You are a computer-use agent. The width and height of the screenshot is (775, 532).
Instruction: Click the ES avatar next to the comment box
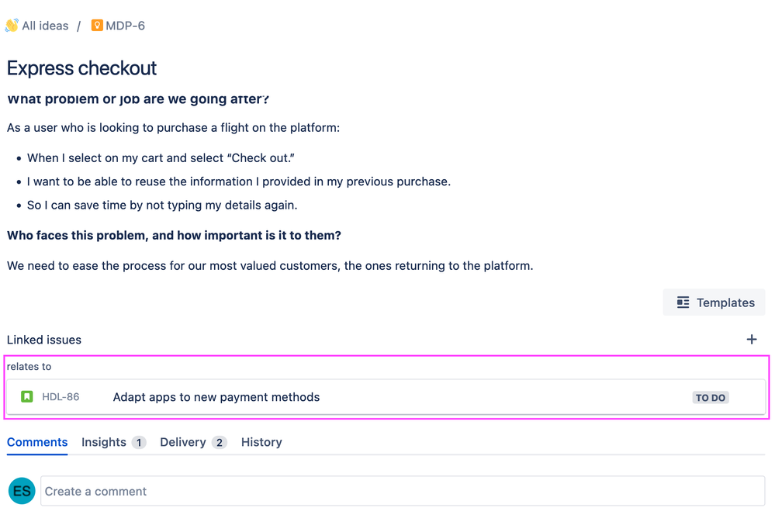tap(21, 490)
